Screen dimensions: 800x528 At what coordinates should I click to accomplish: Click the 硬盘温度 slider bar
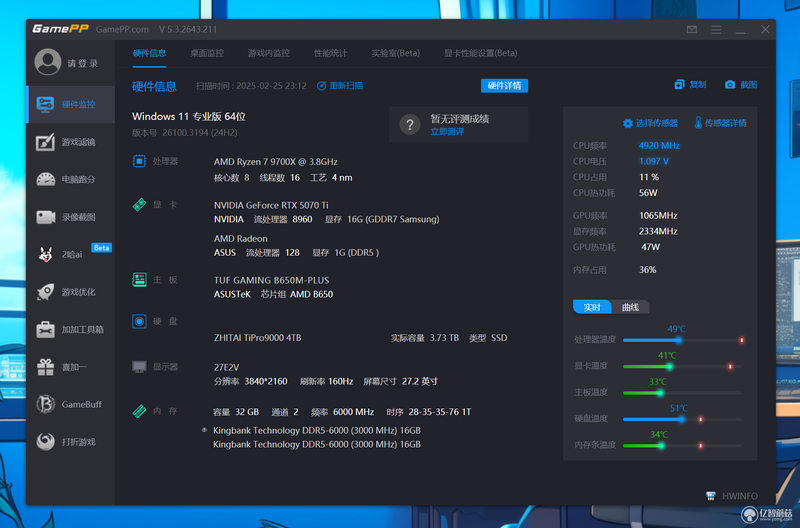(x=682, y=419)
